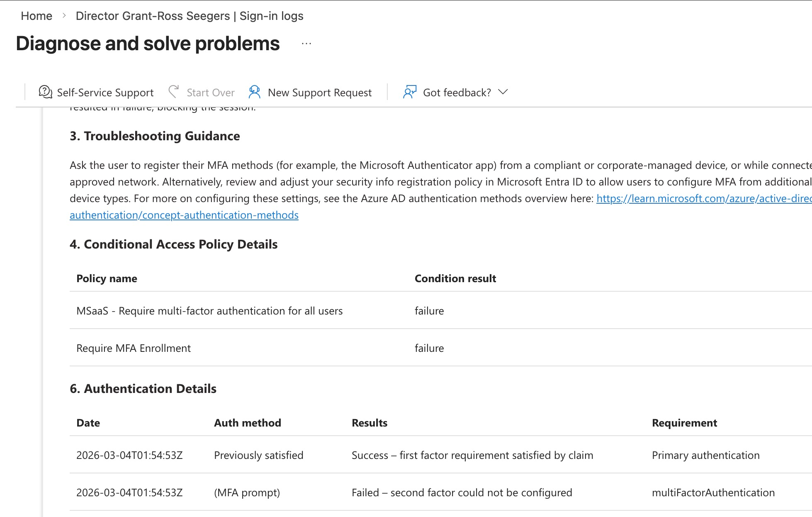The image size is (812, 517).
Task: Click the New Support Request headset icon
Action: coord(254,92)
